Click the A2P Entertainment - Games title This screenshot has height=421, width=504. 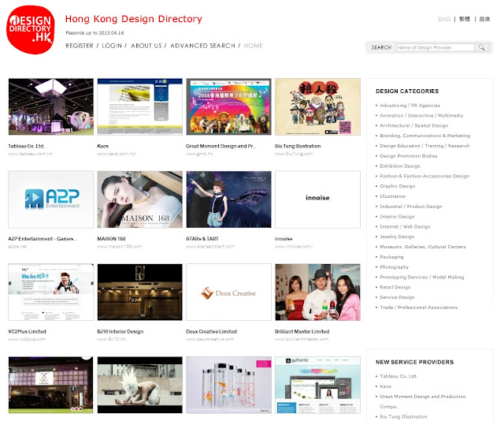coord(41,239)
